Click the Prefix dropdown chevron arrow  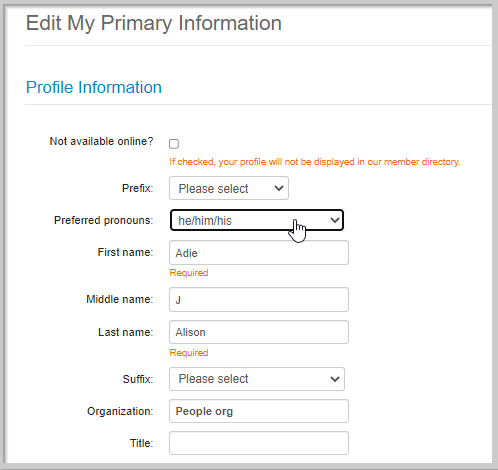tap(279, 188)
